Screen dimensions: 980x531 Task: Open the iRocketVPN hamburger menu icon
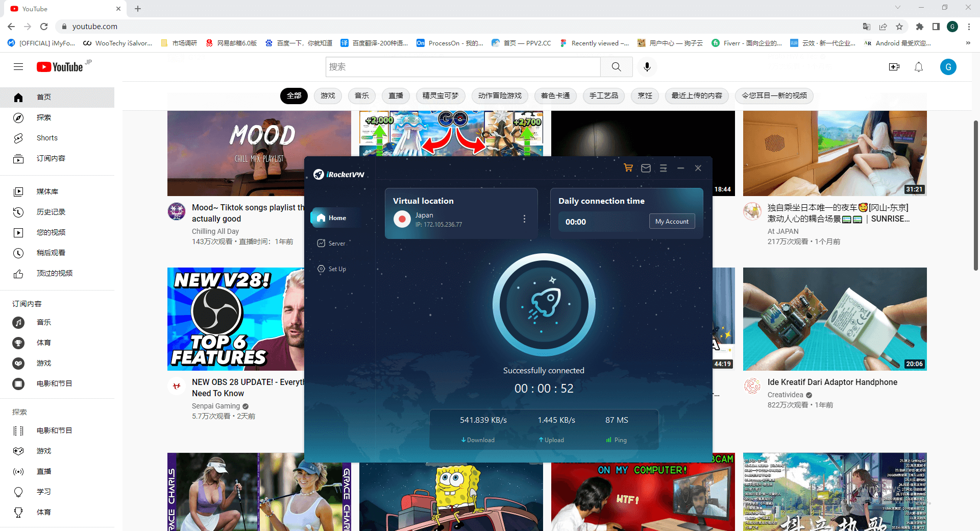(x=663, y=168)
